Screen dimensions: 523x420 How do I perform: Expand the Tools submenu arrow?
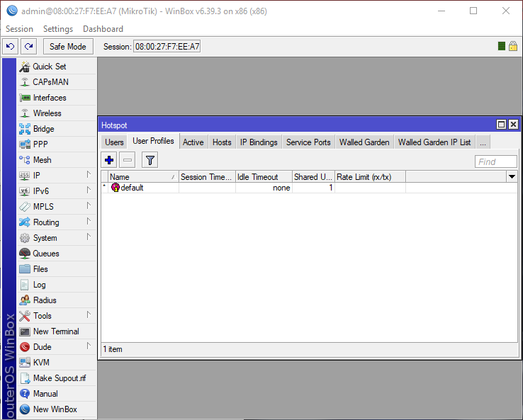pos(89,314)
